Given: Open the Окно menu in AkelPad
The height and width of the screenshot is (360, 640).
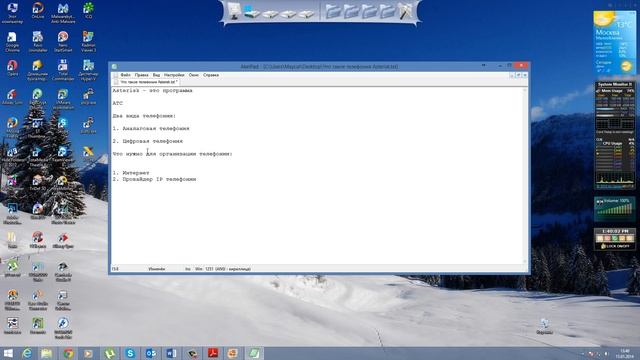Looking at the screenshot, I should coord(193,75).
